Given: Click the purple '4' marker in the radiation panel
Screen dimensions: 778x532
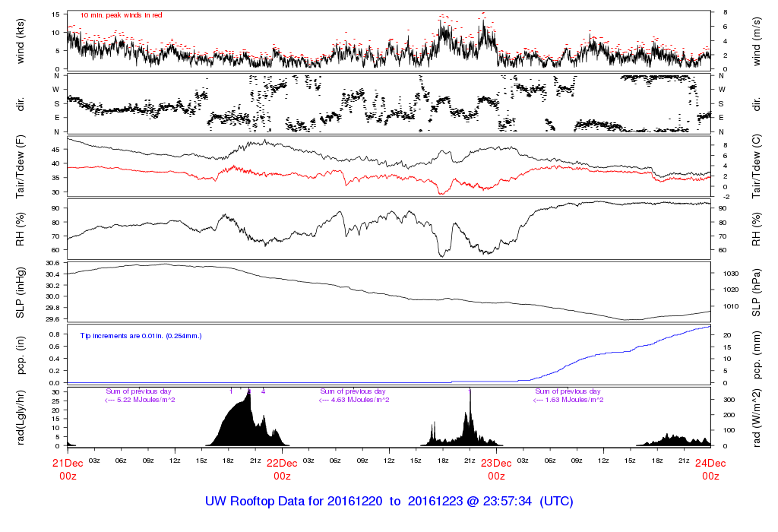Looking at the screenshot, I should [264, 391].
